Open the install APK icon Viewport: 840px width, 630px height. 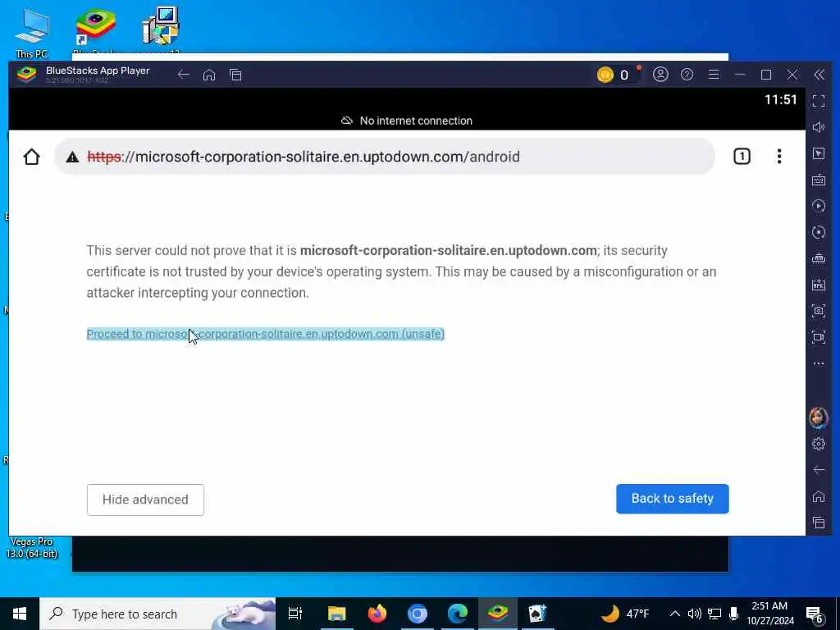click(x=818, y=258)
